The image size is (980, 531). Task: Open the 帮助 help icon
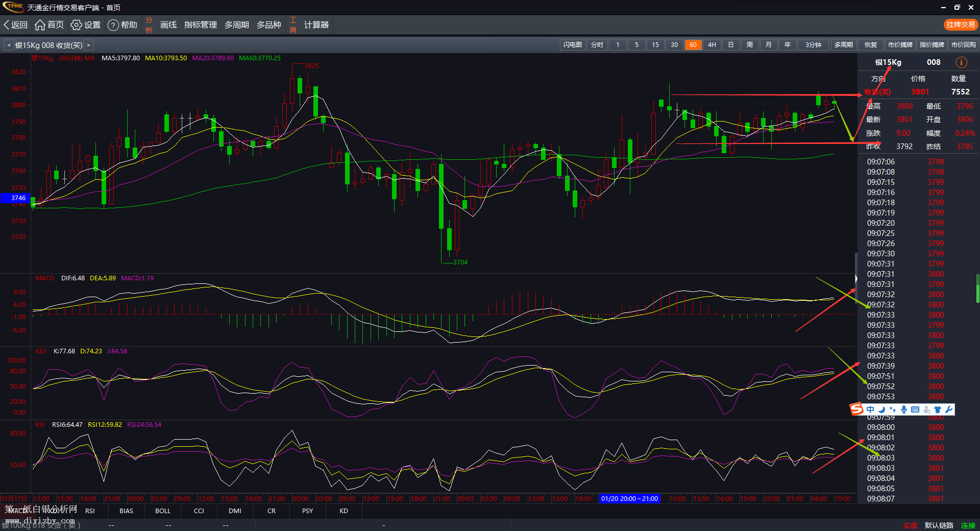122,25
